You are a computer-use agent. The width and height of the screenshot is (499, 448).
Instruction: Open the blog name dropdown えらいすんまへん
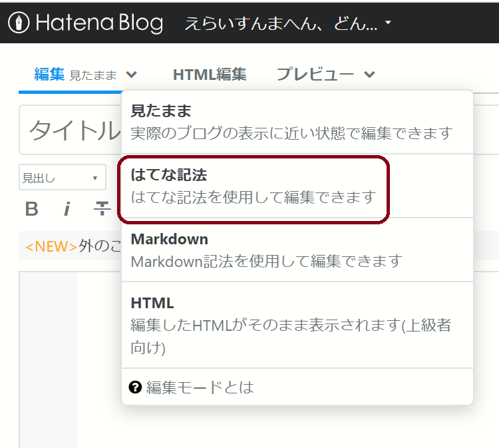[287, 23]
